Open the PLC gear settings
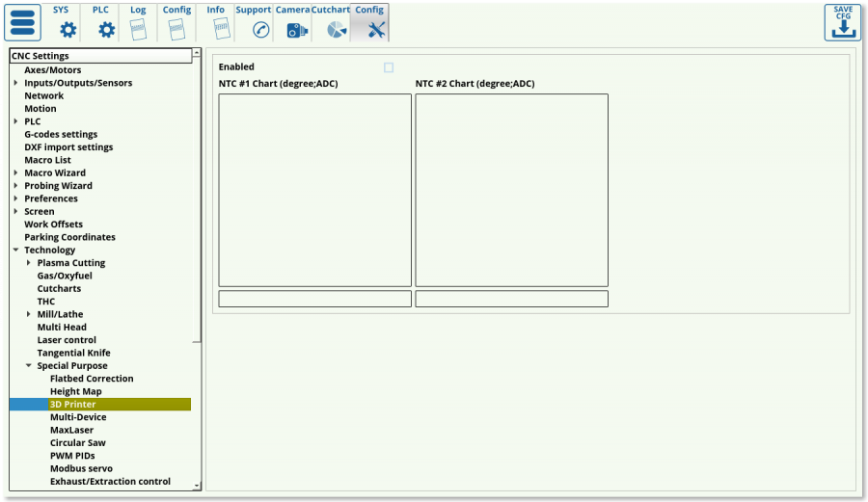The height and width of the screenshot is (502, 868). [106, 29]
